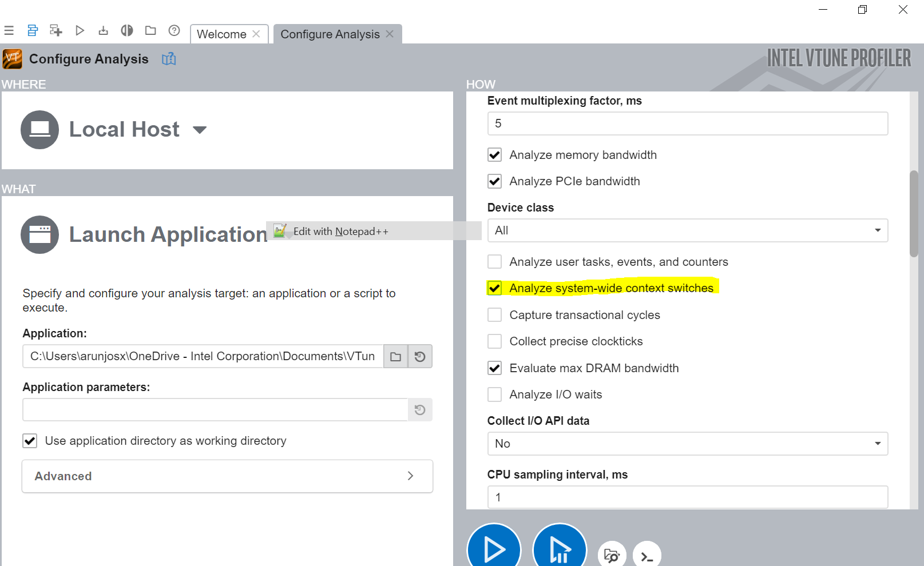This screenshot has width=924, height=566.
Task: Expand the Advanced settings section
Action: [227, 476]
